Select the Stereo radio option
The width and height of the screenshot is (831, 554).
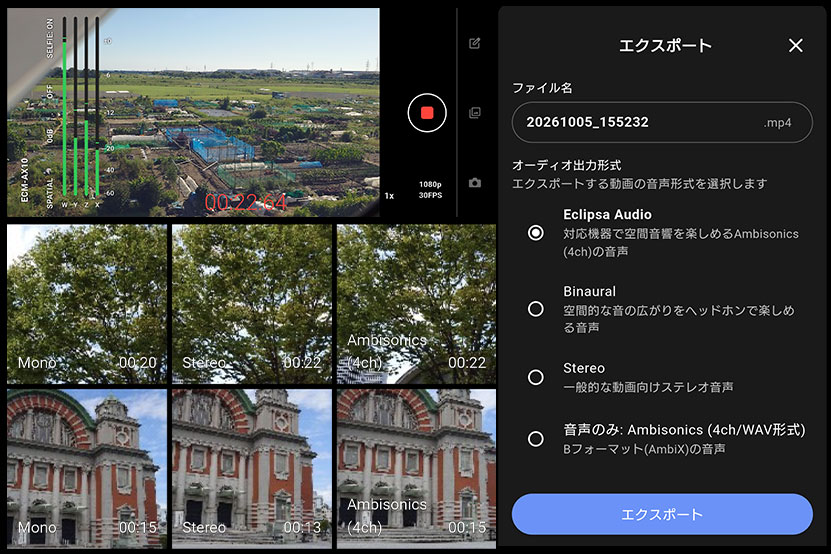(536, 377)
